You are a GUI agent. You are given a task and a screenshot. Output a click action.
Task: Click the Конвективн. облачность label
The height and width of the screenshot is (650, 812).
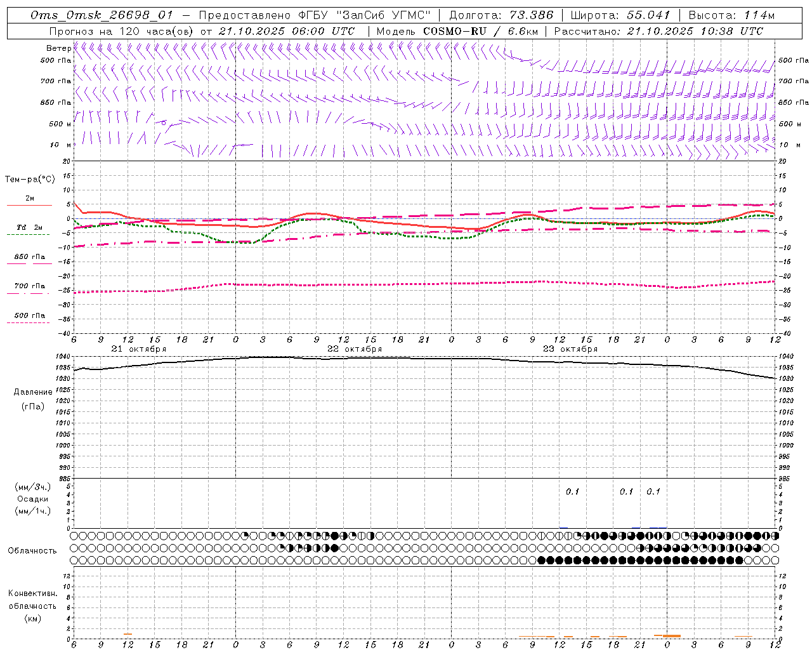[x=32, y=600]
